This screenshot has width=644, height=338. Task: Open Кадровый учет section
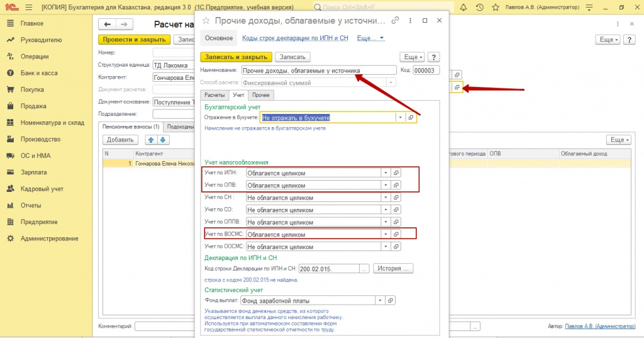(42, 189)
